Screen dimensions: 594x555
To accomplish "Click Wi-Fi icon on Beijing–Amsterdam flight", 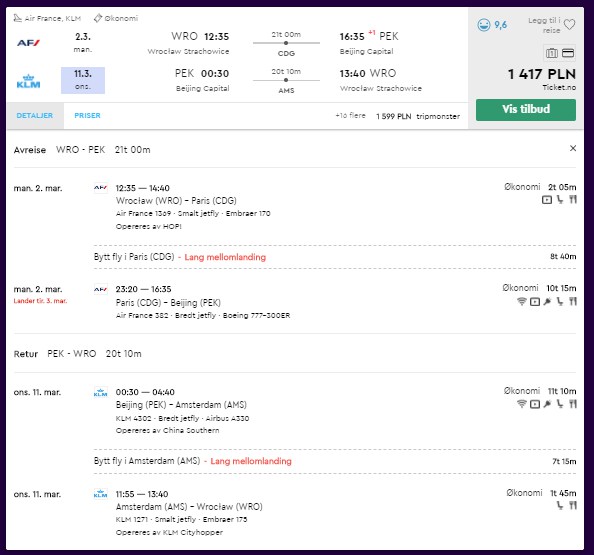I will tap(522, 404).
